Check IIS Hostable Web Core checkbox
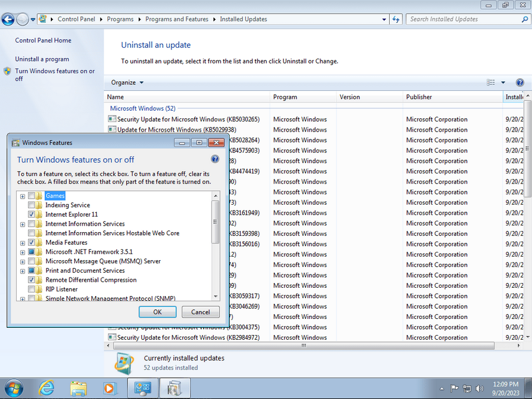532x399 pixels. coord(31,233)
